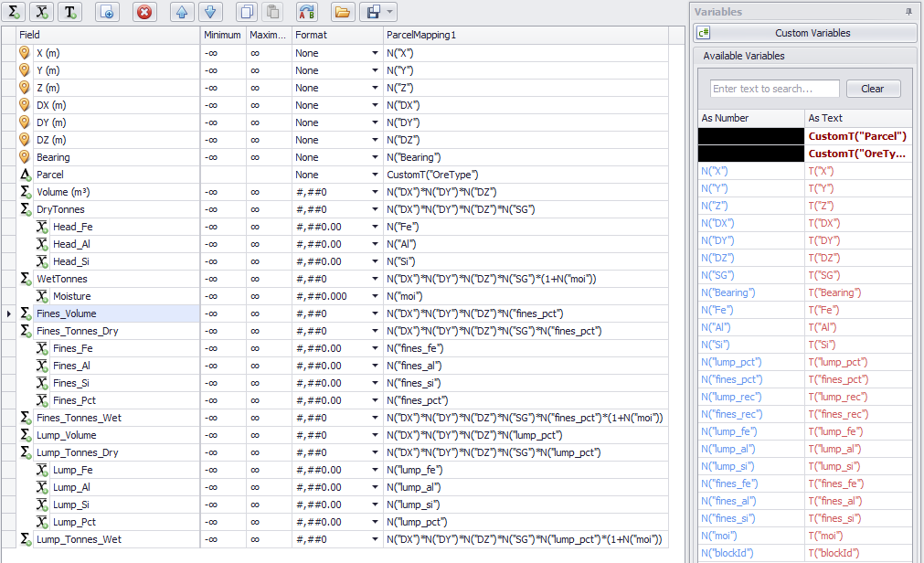Click the add text field (T) button
Image resolution: width=924 pixels, height=563 pixels.
(x=69, y=12)
